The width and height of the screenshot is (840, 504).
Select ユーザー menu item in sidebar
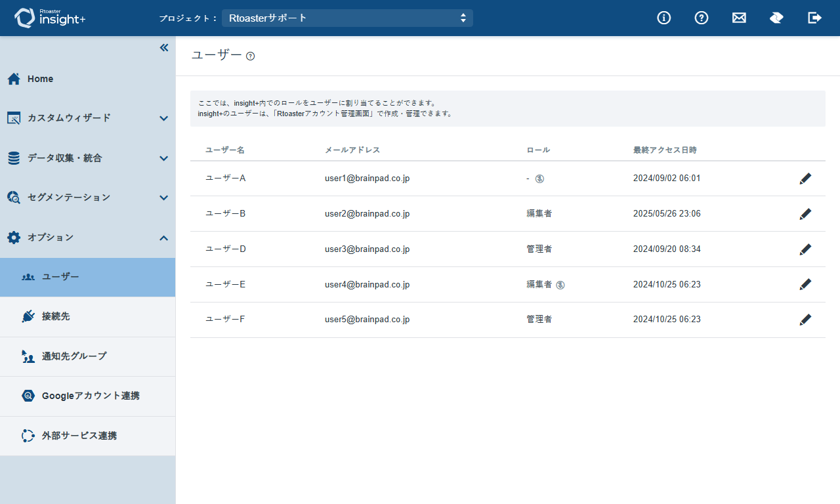(88, 277)
